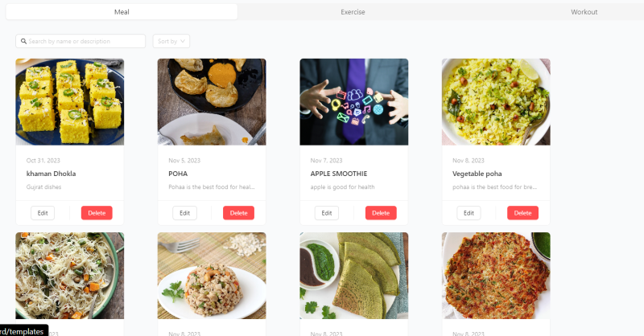Delete the khaman Dhokla meal
Screen dimensions: 644x336
pos(97,213)
